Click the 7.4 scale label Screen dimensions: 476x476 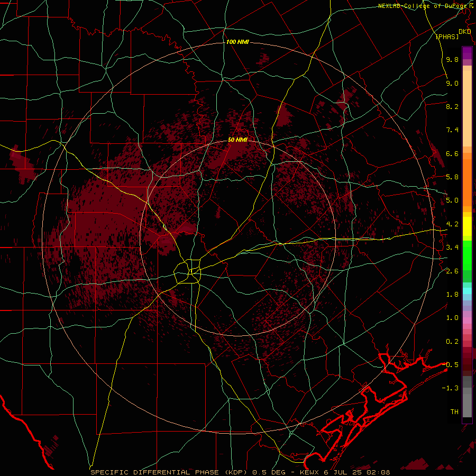[x=452, y=130]
